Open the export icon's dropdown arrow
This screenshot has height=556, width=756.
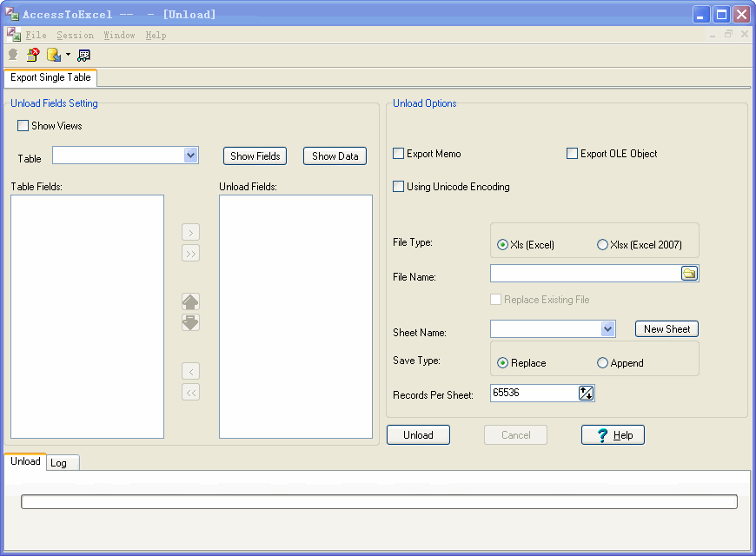coord(68,55)
